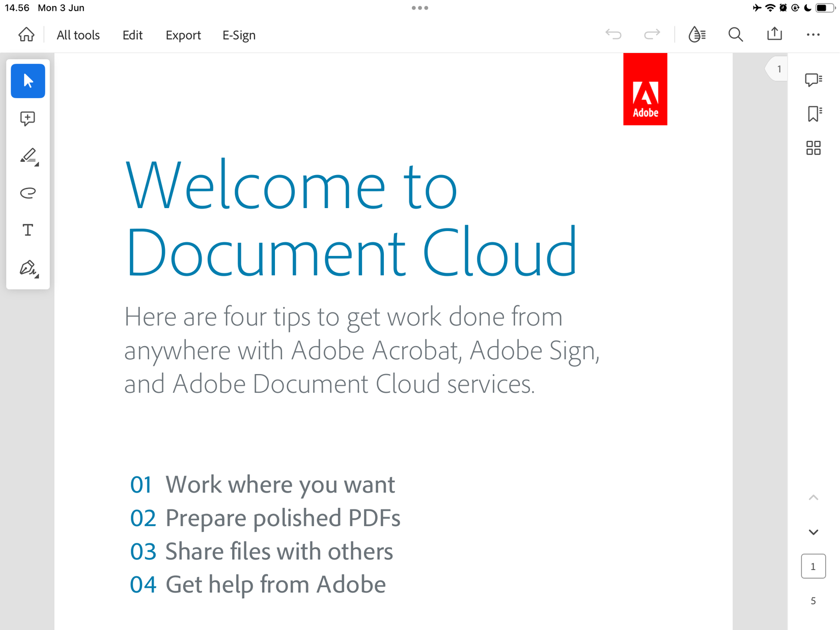This screenshot has width=840, height=630.
Task: Go to previous page with up chevron
Action: point(813,498)
